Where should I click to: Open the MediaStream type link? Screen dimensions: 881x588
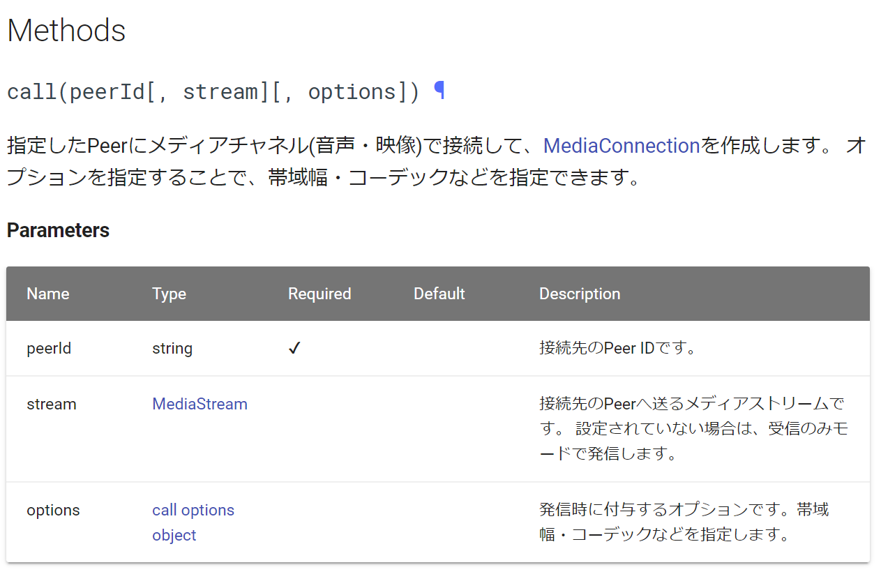[x=199, y=404]
